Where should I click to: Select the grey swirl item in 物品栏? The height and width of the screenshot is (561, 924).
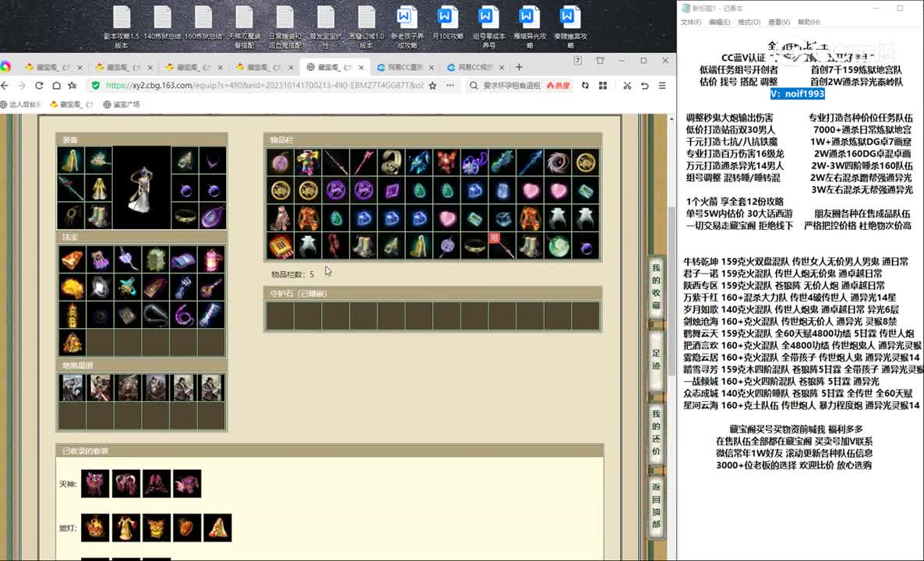(x=558, y=162)
